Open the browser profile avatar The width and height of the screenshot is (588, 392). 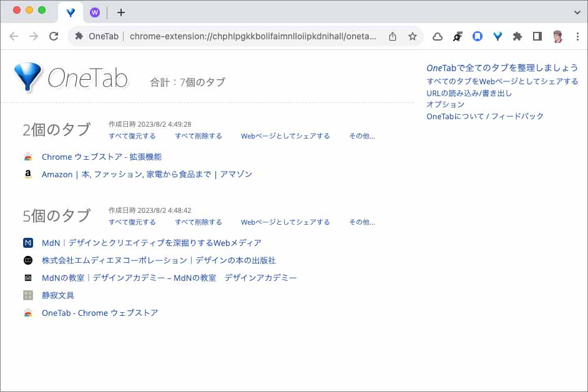click(557, 37)
